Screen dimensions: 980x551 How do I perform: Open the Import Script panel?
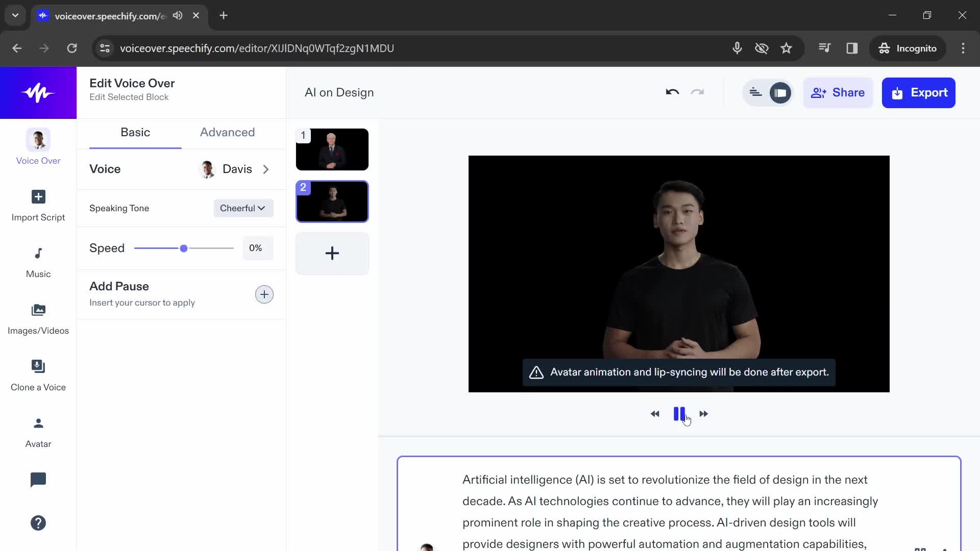tap(38, 205)
